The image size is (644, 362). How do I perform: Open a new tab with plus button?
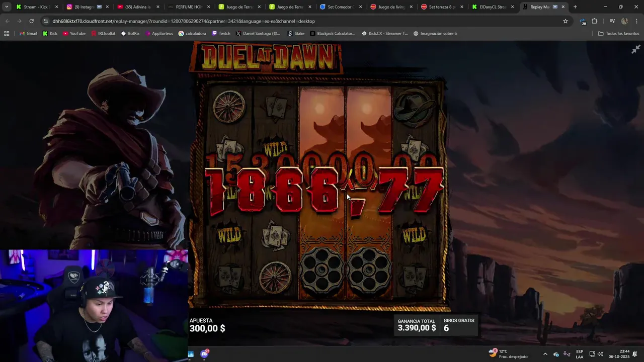575,7
